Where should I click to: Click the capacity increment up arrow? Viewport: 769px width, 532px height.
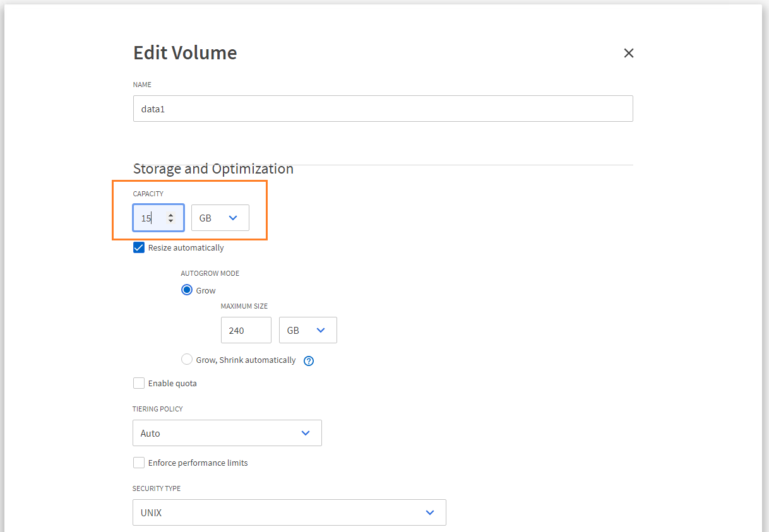[x=170, y=215]
